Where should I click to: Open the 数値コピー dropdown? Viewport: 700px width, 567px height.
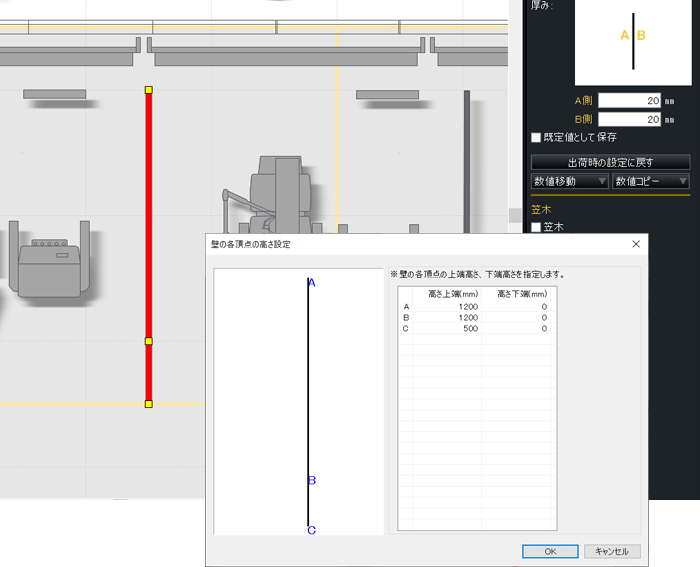pos(650,181)
